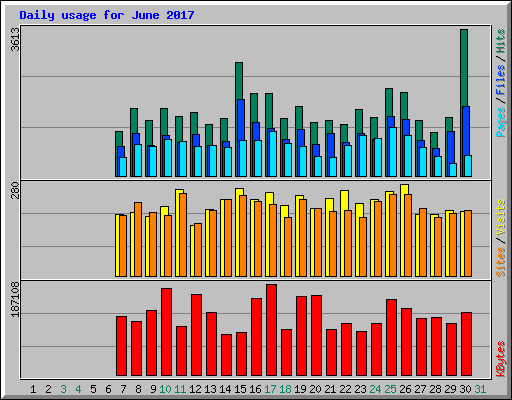Click the red KBytes bar for day 30
The height and width of the screenshot is (400, 512).
pos(466,344)
